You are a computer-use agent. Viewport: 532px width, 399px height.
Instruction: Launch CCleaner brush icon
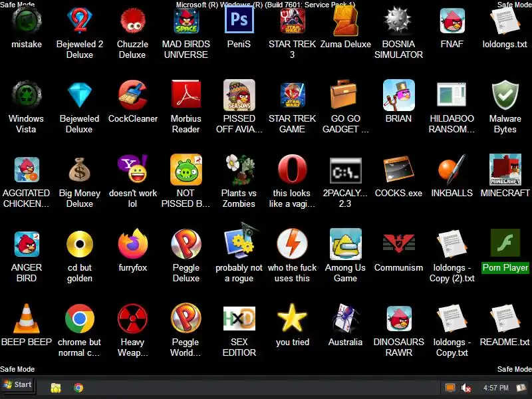132,94
